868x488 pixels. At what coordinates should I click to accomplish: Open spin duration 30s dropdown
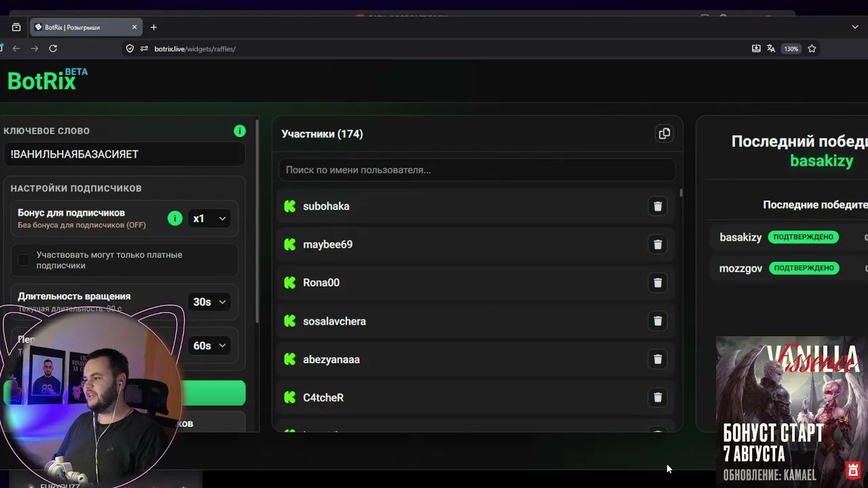click(209, 302)
